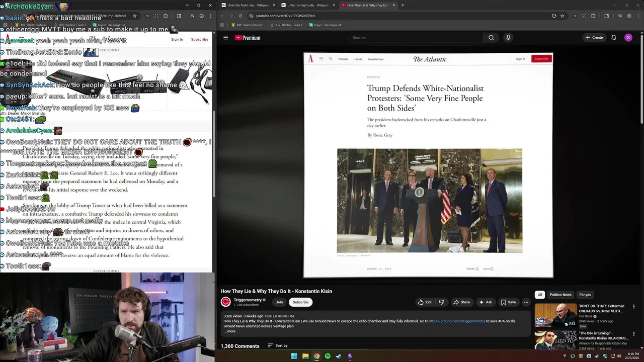Switch to second Unite the Right rally tab
The image size is (644, 362).
(x=308, y=5)
